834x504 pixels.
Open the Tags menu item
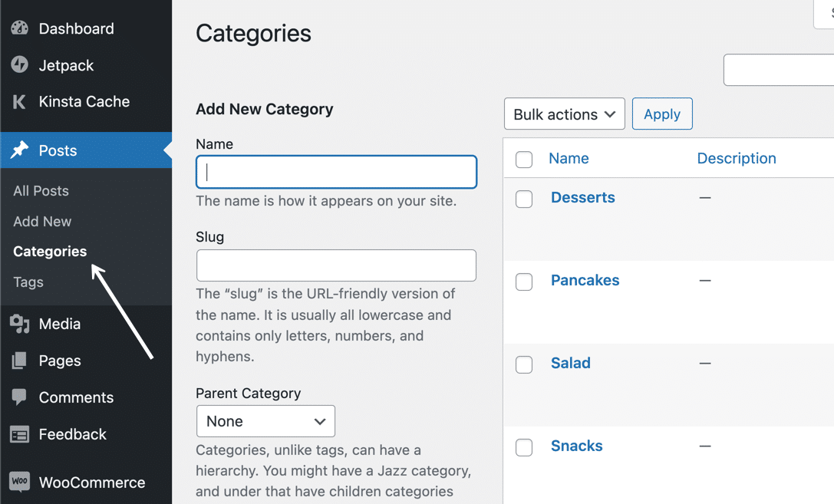tap(28, 282)
